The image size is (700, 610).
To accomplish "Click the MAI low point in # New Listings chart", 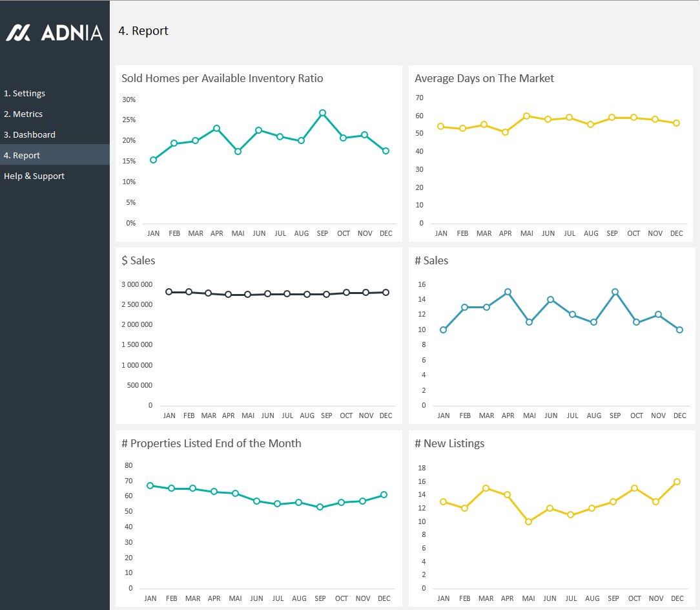I will point(528,521).
